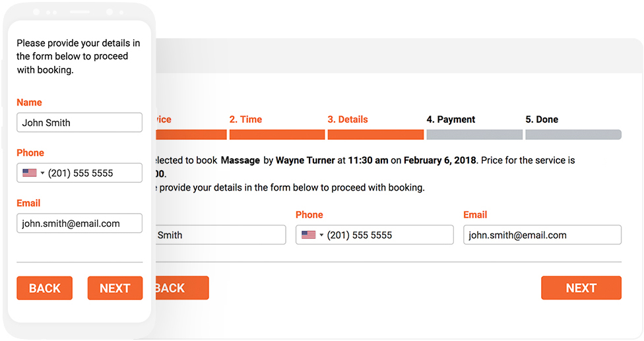Click the US flag icon in desktop Phone field
Viewport: 644px width, 341px height.
coord(308,235)
